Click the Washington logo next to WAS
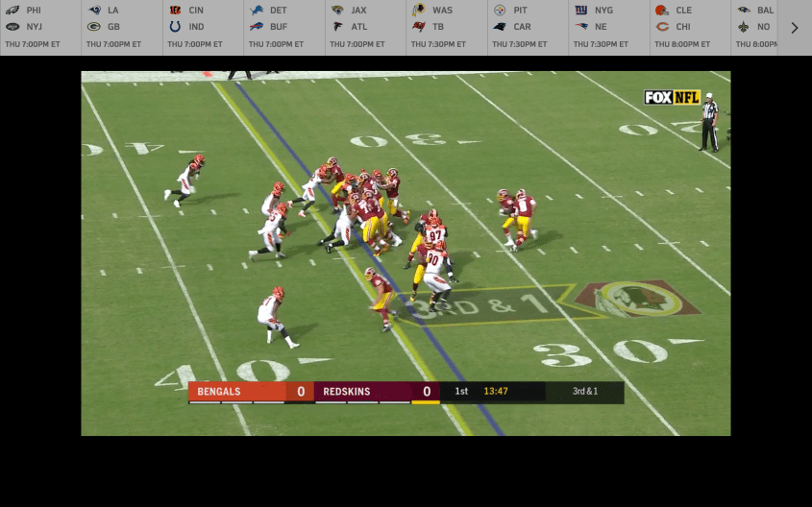Screen dimensions: 812x507 tap(419, 11)
